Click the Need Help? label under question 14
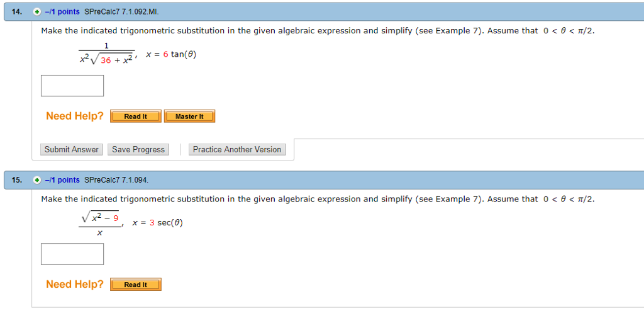The width and height of the screenshot is (644, 328). pyautogui.click(x=75, y=116)
